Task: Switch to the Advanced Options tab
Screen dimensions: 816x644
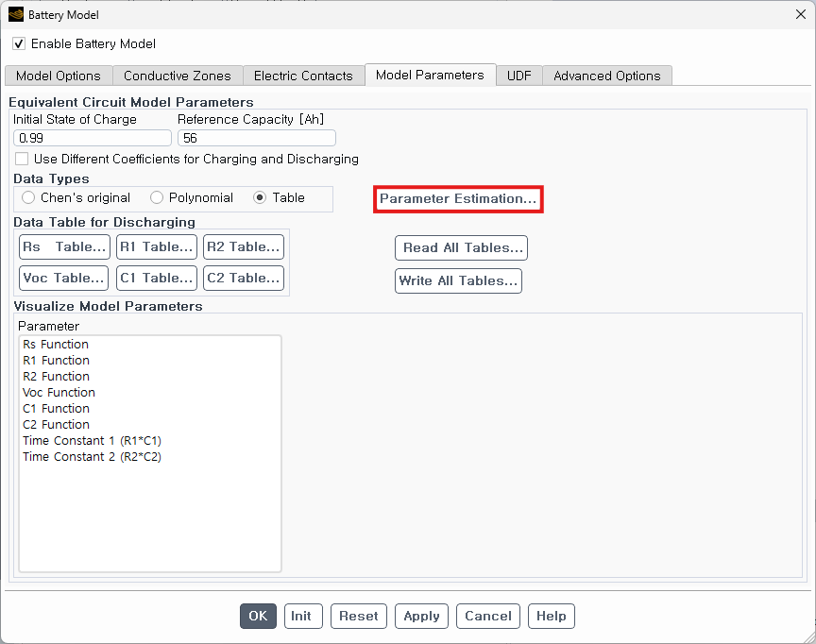Action: [x=607, y=76]
